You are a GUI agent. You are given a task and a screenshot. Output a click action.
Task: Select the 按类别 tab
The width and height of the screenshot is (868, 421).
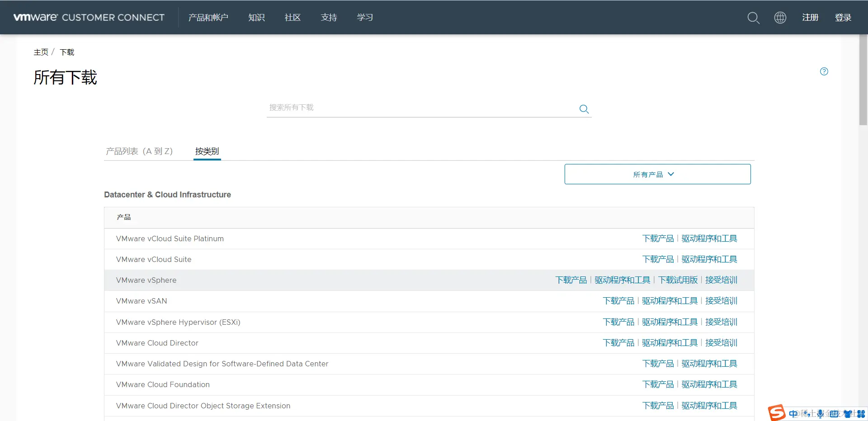click(x=207, y=151)
